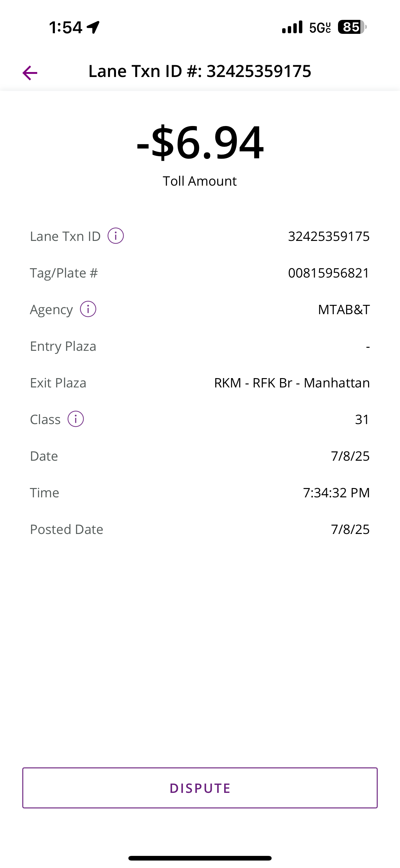This screenshot has width=400, height=868.
Task: Tap the home indicator bar
Action: 200,858
